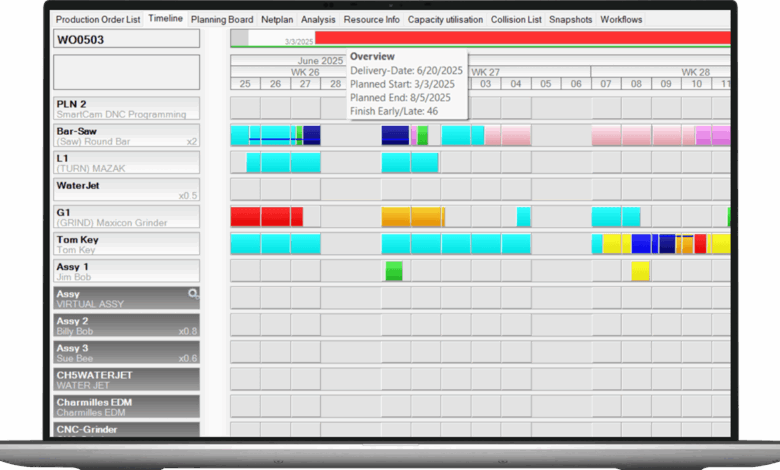The width and height of the screenshot is (780, 470).
Task: Select the Bar-Saw Round Bar resource
Action: point(126,136)
